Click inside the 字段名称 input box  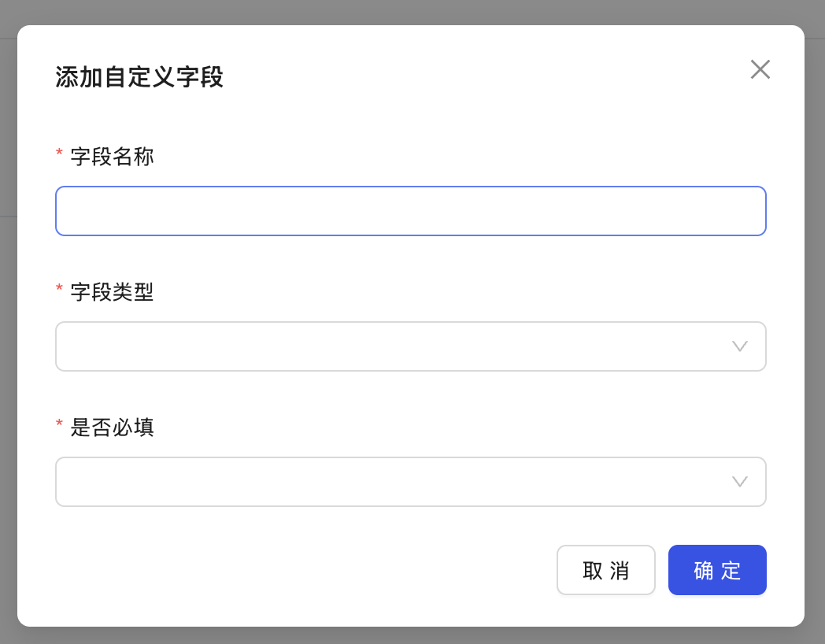click(x=411, y=211)
